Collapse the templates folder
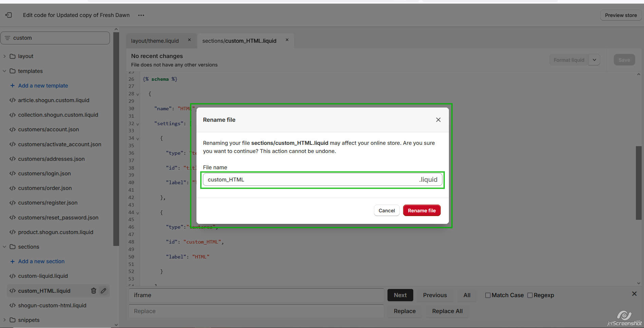 click(x=5, y=71)
